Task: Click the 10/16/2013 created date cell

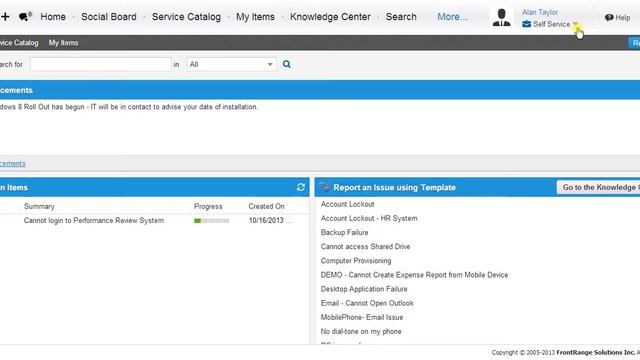Action: pyautogui.click(x=270, y=220)
